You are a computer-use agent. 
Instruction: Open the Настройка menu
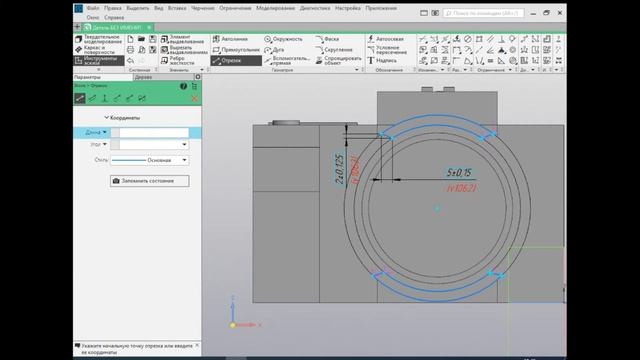pyautogui.click(x=348, y=8)
